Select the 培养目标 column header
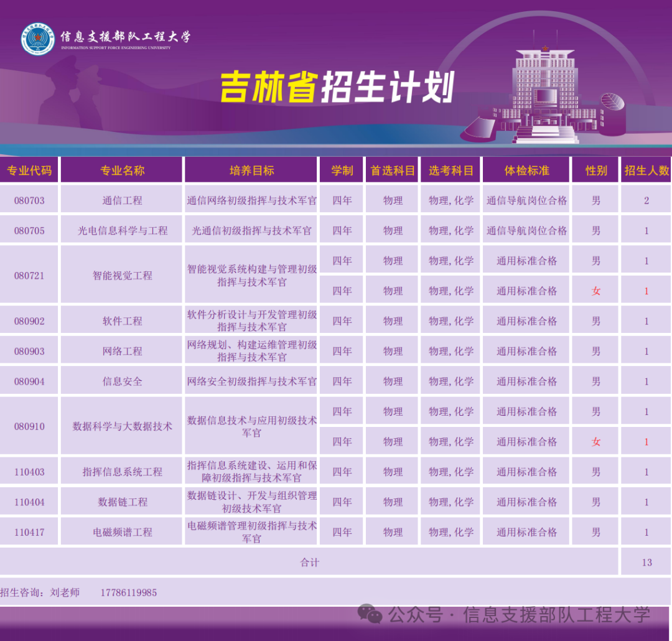The height and width of the screenshot is (641, 672). point(251,171)
